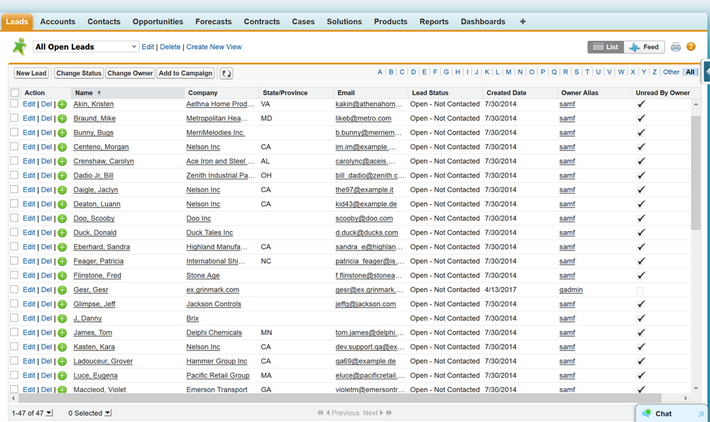The height and width of the screenshot is (422, 710).
Task: Click the vertical scrollbar thumb
Action: [696, 172]
